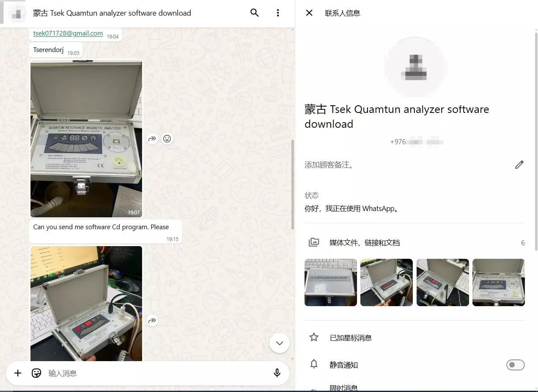Image resolution: width=538 pixels, height=392 pixels.
Task: Open the tsek071728@gmail.com email link
Action: click(68, 33)
